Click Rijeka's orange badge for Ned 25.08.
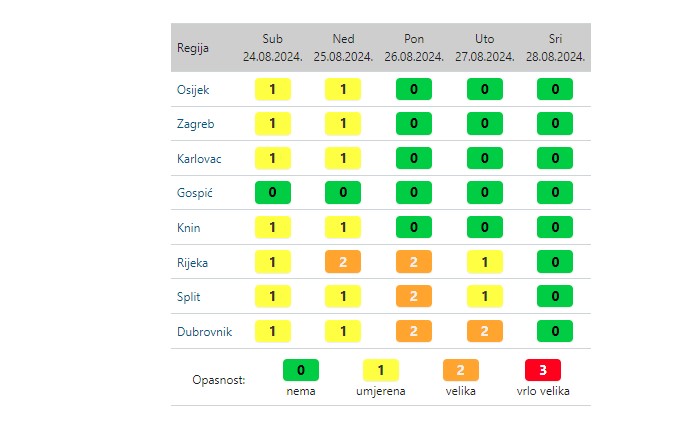 coord(343,262)
